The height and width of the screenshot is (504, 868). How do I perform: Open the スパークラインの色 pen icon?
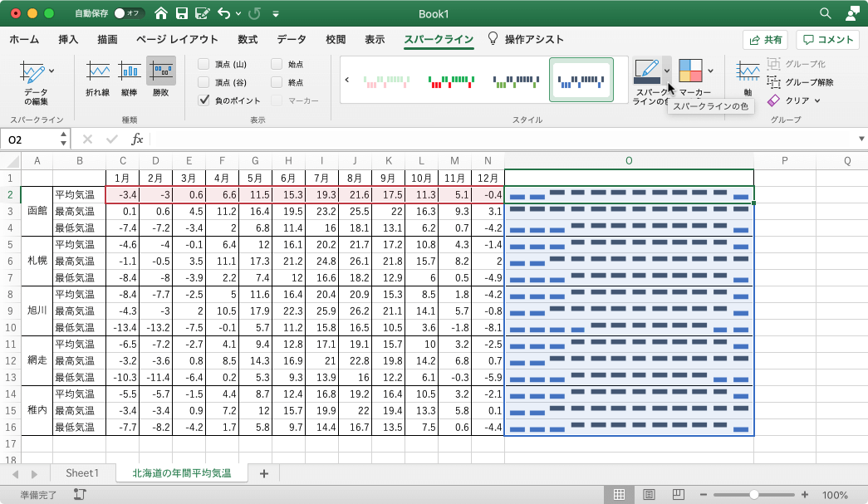coord(647,71)
